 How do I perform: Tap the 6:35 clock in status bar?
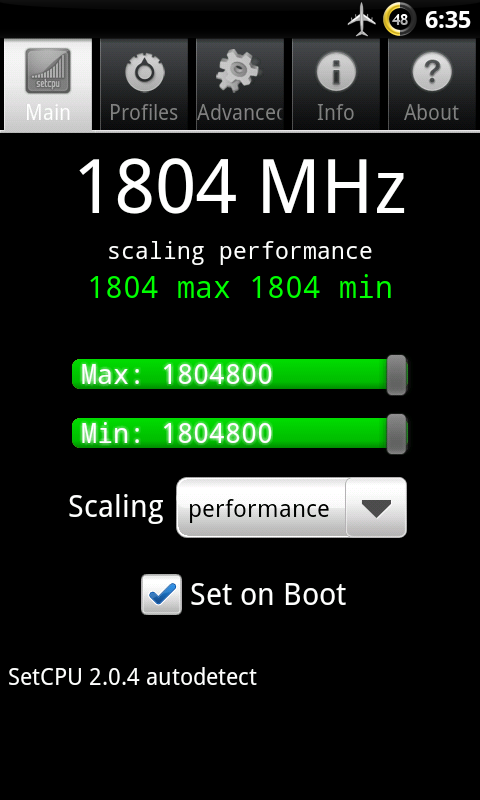[447, 20]
